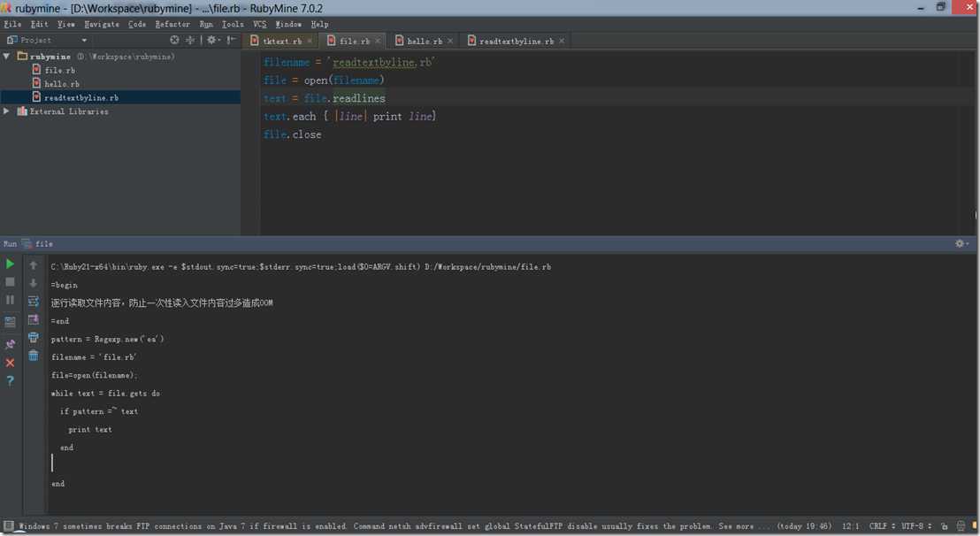Click file.close line in editor
Image resolution: width=980 pixels, height=536 pixels.
(x=293, y=134)
